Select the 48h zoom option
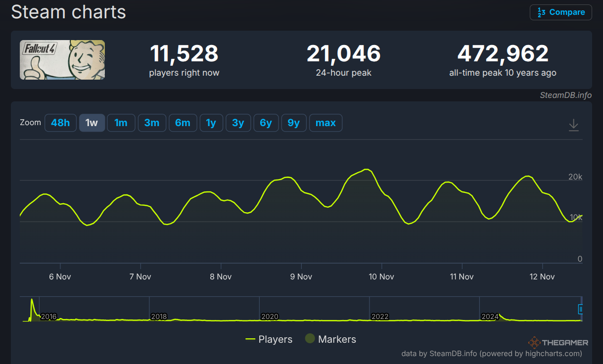This screenshot has height=364, width=603. click(60, 123)
